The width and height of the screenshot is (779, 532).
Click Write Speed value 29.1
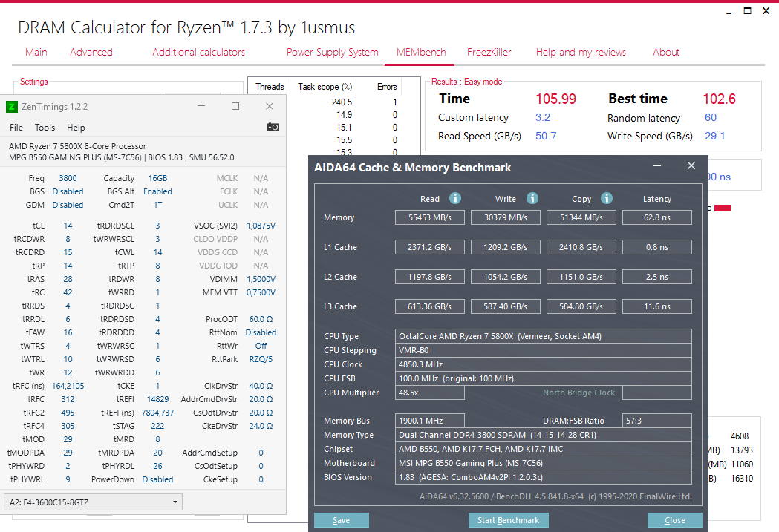click(714, 136)
